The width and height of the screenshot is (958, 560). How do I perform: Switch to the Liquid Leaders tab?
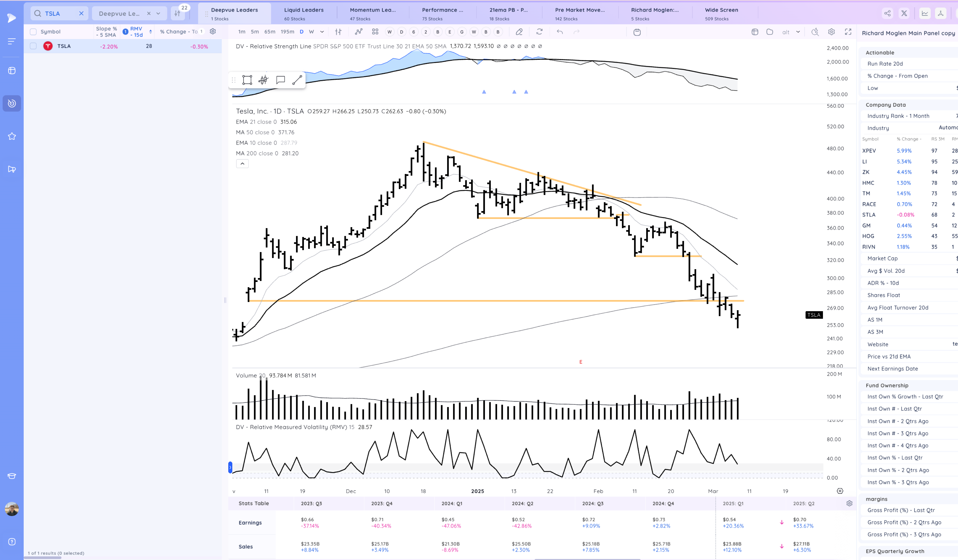(x=304, y=14)
